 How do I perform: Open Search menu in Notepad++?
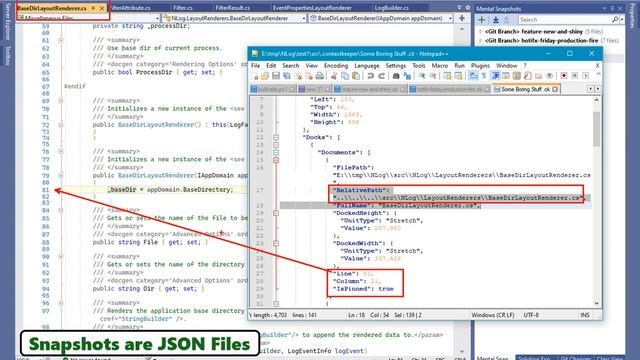(291, 65)
